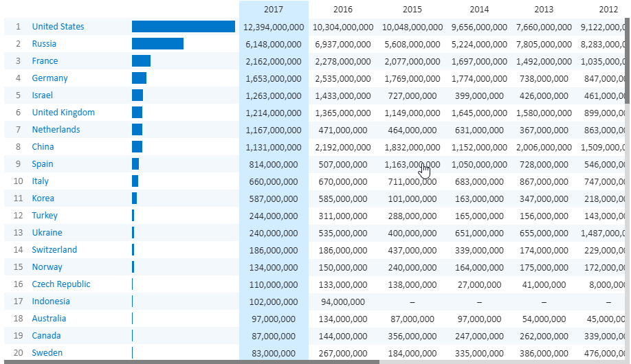Click rank number 20 beside Sweden
Viewport: 631px width, 364px height.
coord(18,353)
